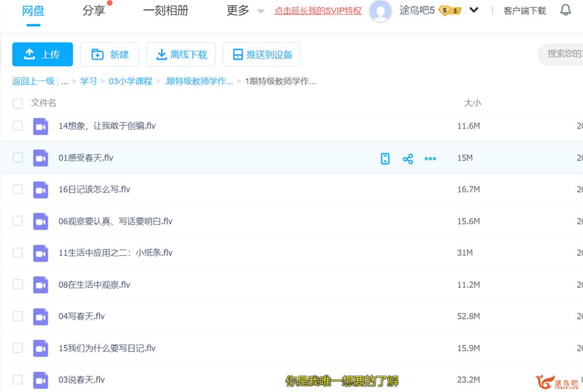Click the 离线下载 offline download button
Viewport: 583px width, 392px height.
[181, 54]
